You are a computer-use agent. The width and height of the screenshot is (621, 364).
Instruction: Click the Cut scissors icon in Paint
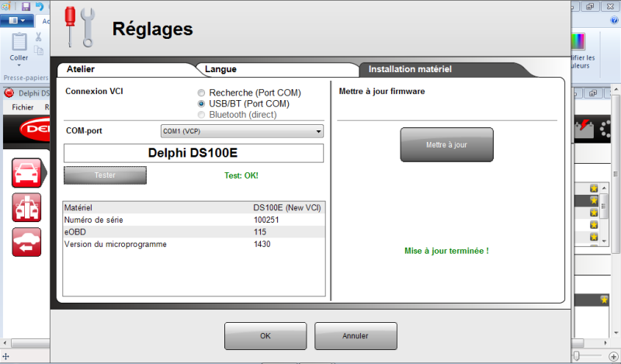coord(38,36)
